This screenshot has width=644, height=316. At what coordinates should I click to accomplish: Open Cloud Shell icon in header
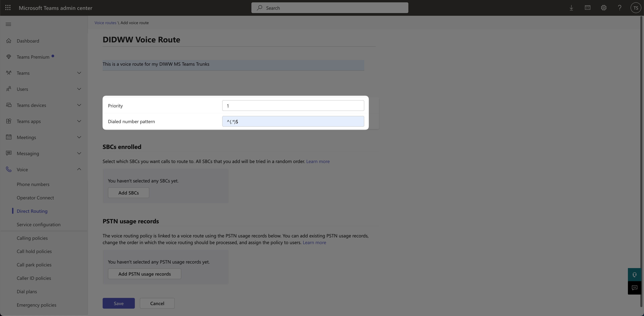(x=587, y=8)
